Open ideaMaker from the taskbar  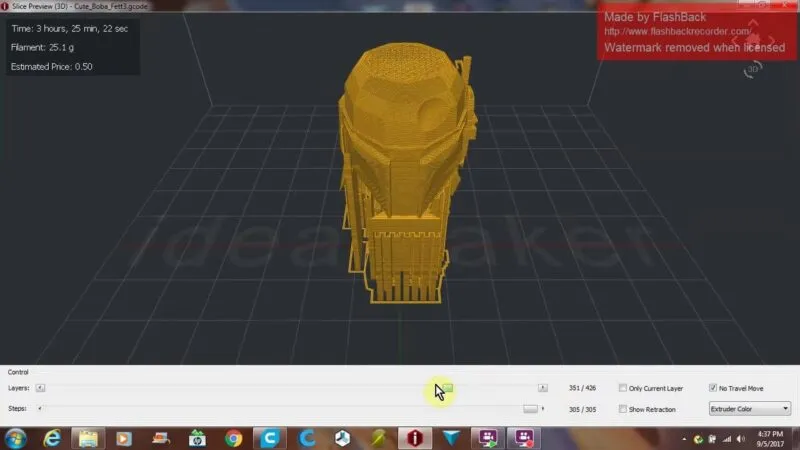tap(415, 437)
